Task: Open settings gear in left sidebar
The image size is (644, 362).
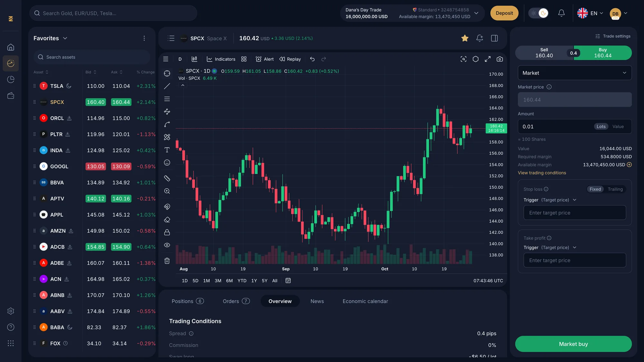Action: click(x=11, y=311)
